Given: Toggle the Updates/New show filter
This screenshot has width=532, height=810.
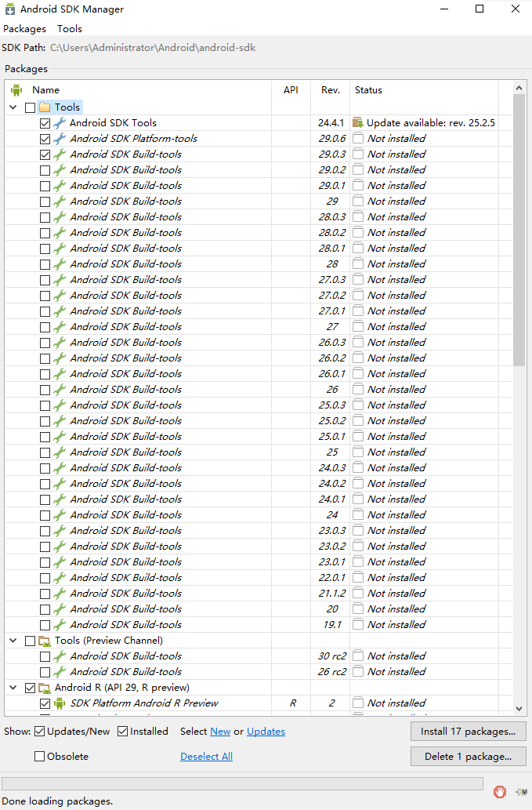Looking at the screenshot, I should click(x=40, y=732).
